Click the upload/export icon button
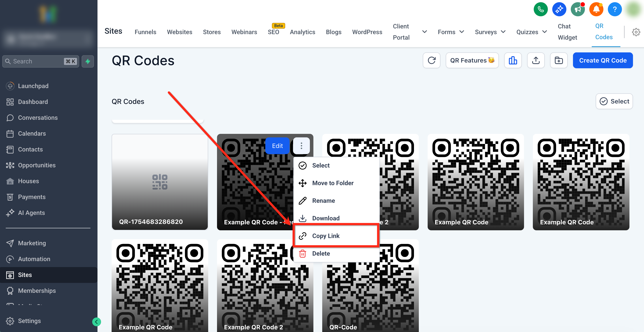The image size is (644, 332). [535, 60]
